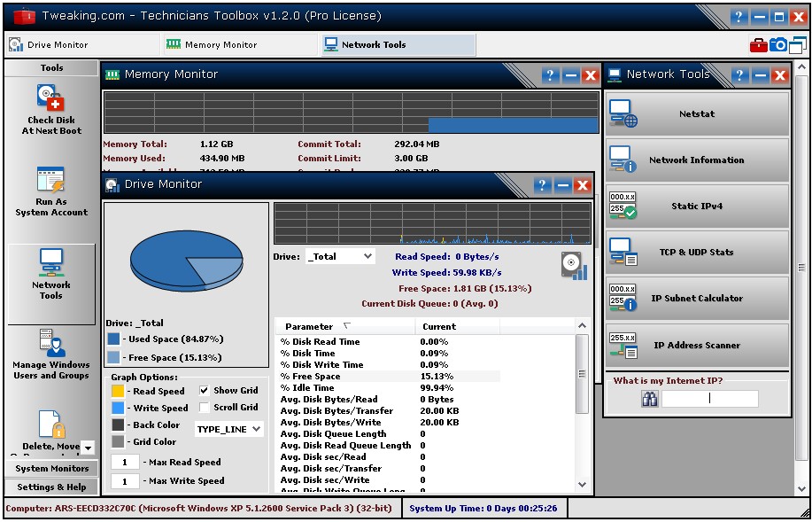Click the Used Space legend swatch
Screen dimensions: 812x522
pyautogui.click(x=113, y=339)
